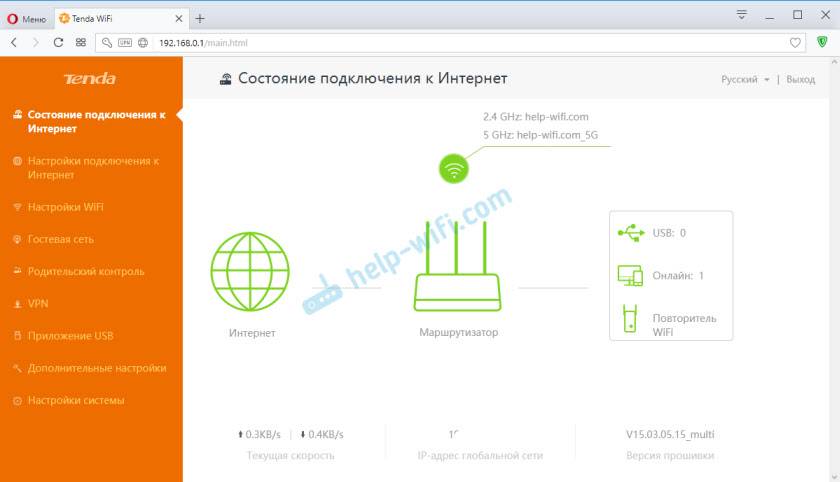Image resolution: width=840 pixels, height=482 pixels.
Task: Go forward in browser history
Action: click(x=36, y=42)
